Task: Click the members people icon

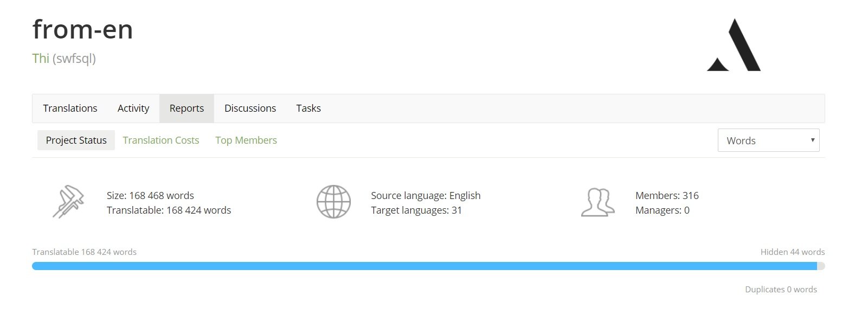Action: pyautogui.click(x=597, y=202)
